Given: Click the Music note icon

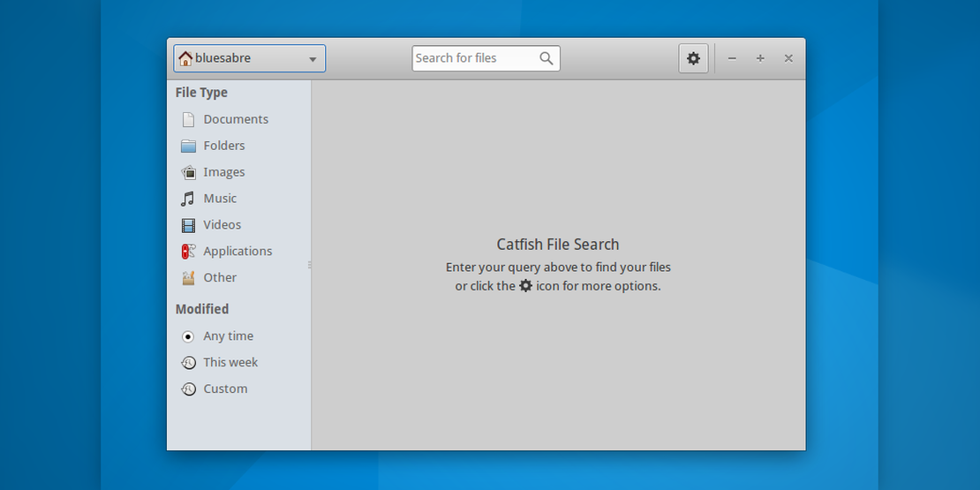Looking at the screenshot, I should point(187,199).
